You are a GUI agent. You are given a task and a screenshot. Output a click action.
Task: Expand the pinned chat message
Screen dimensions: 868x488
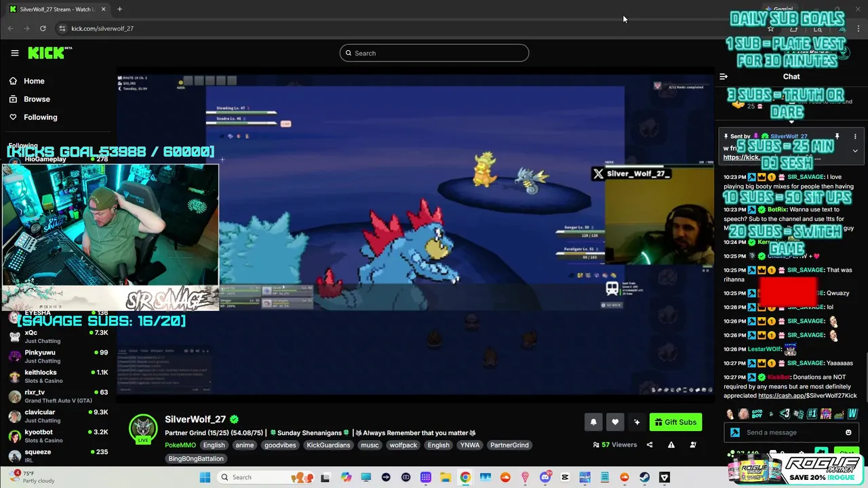click(855, 150)
